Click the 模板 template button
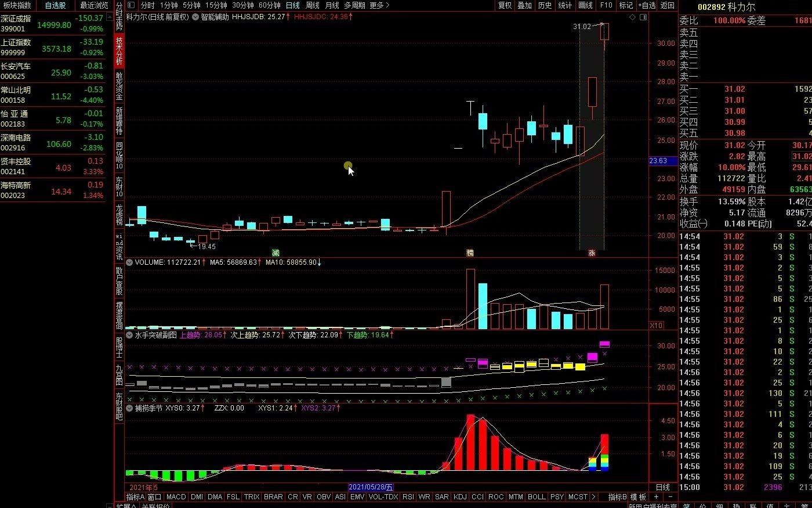Viewport: 812px width, 508px height. (638, 497)
